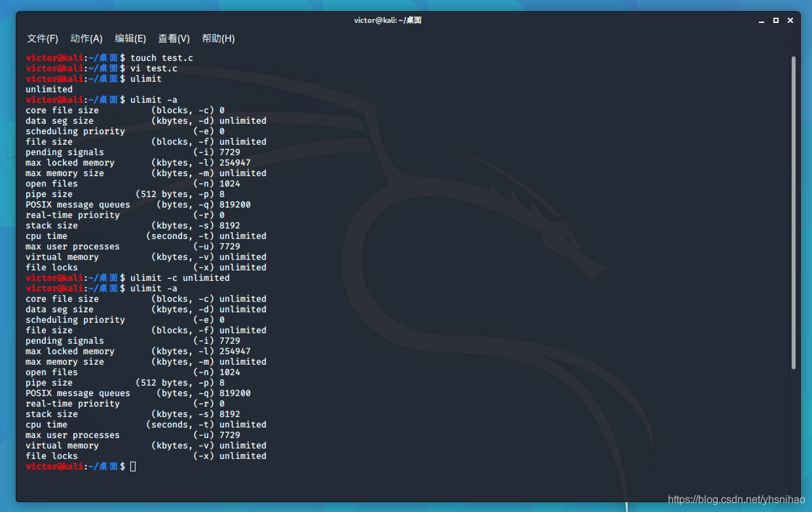Click the window title victor@kali
Viewport: 812px width, 512px height.
[388, 20]
